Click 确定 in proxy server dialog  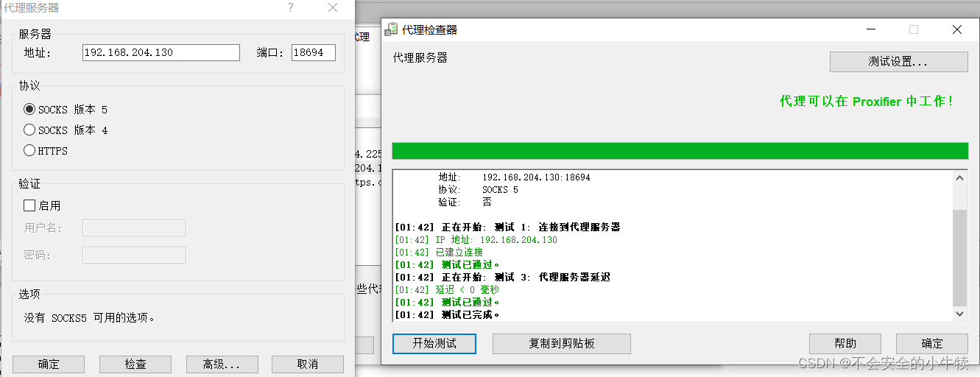49,364
